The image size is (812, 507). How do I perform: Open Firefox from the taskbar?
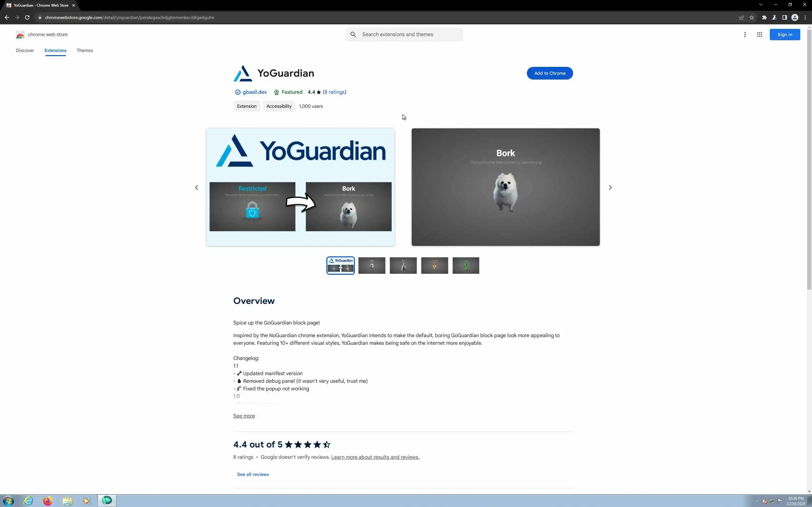coord(48,501)
